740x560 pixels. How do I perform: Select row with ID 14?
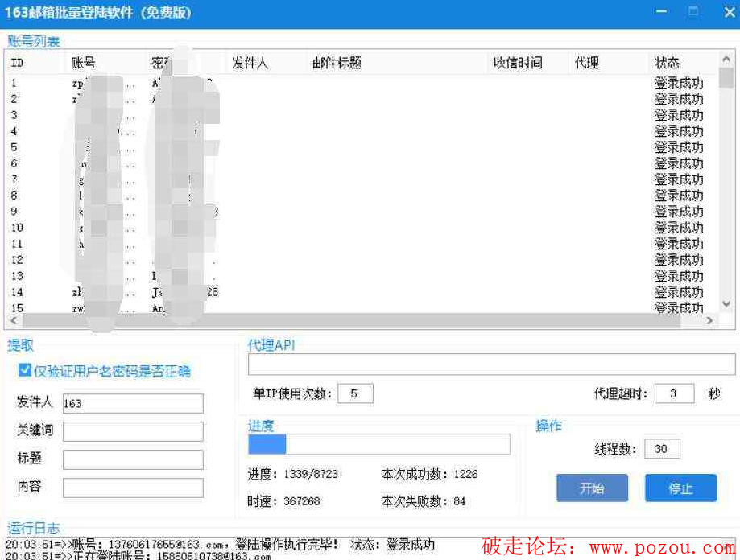pos(363,292)
